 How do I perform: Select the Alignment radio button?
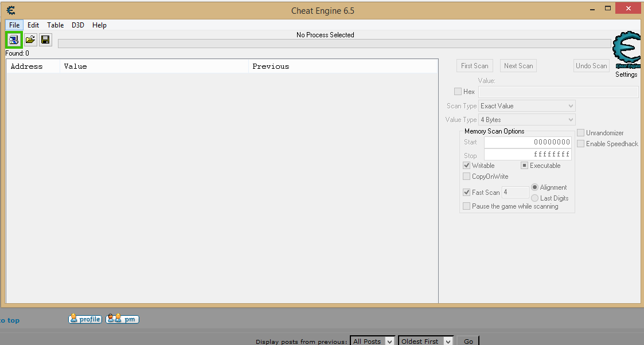pos(534,187)
